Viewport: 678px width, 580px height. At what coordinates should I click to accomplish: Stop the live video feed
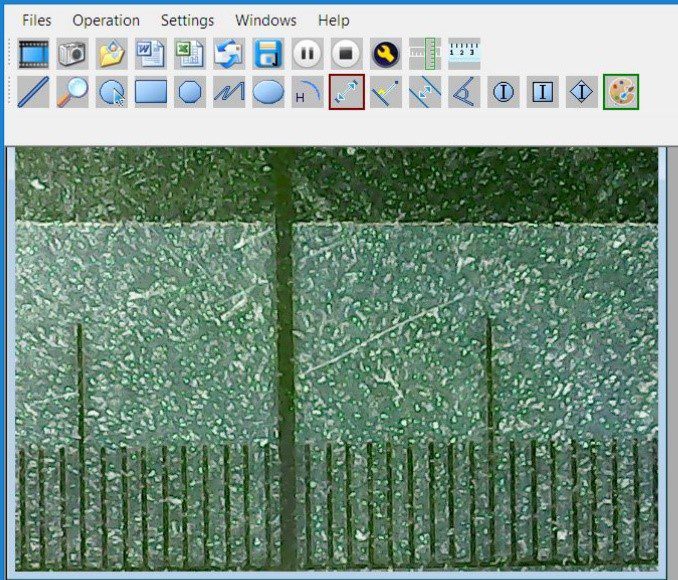[x=346, y=54]
